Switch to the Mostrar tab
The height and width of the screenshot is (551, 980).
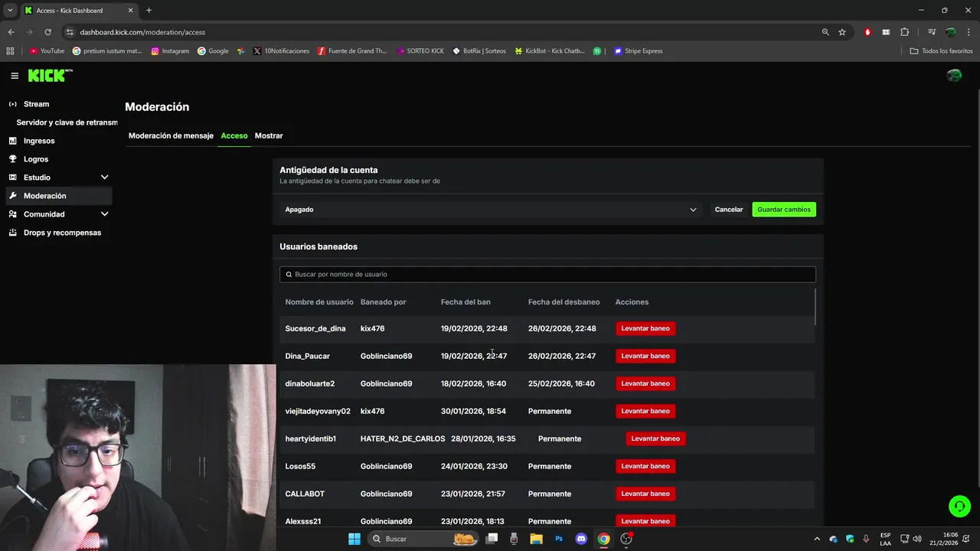coord(269,135)
